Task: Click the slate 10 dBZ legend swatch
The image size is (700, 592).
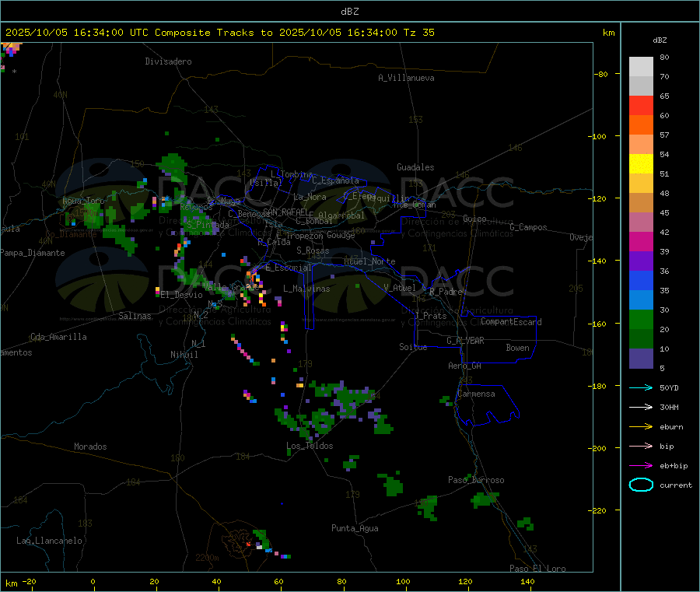Action: tap(641, 359)
